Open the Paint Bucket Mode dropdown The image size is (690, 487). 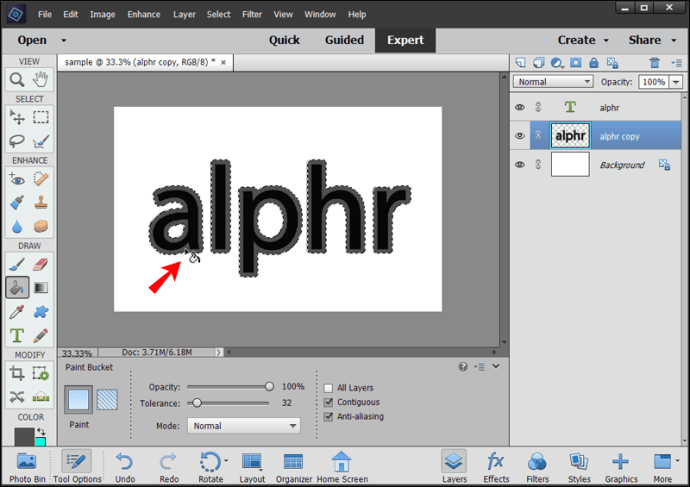244,426
